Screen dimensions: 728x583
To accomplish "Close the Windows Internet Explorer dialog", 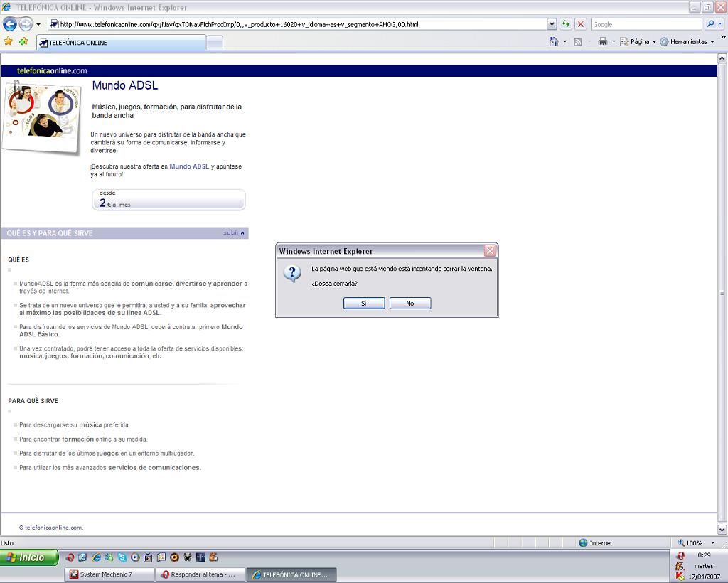I will tap(490, 251).
